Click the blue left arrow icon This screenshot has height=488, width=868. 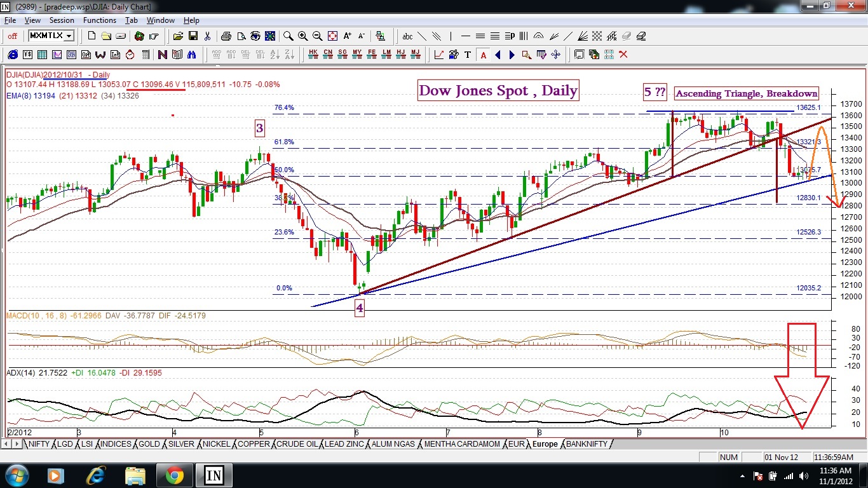click(x=498, y=55)
